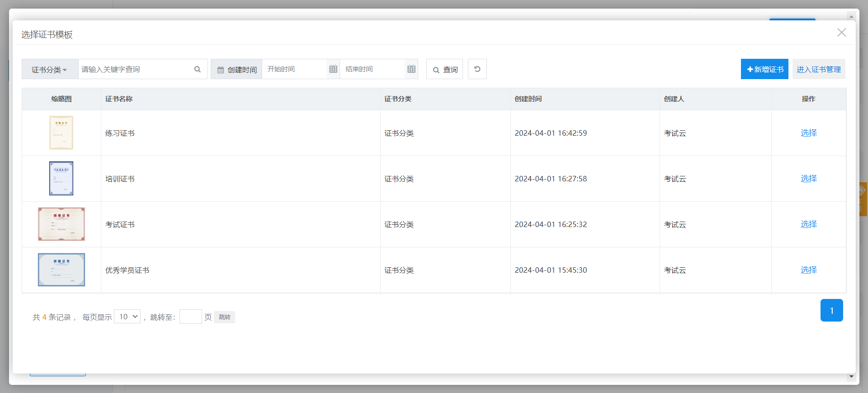Open the 进入证书管理 link
Viewport: 868px width, 393px height.
click(818, 69)
